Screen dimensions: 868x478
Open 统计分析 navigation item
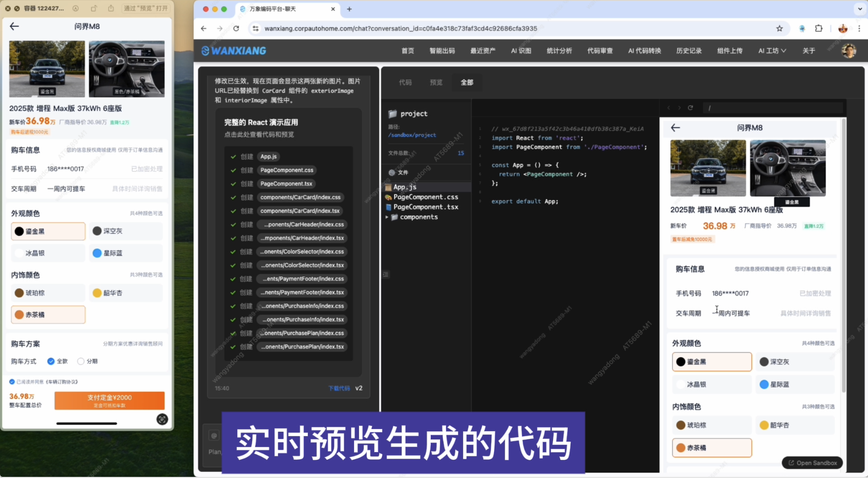click(560, 51)
